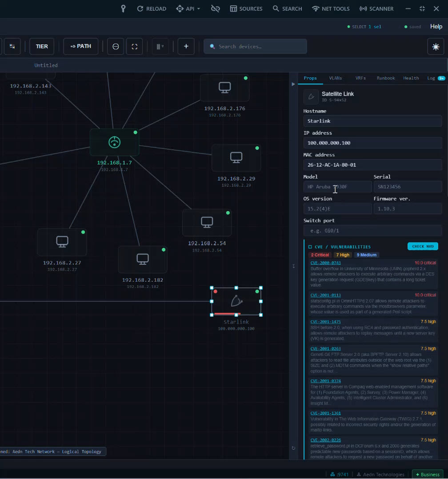Screen dimensions: 448x479
Task: Open CVE-2001-0374 link
Action: (325, 381)
